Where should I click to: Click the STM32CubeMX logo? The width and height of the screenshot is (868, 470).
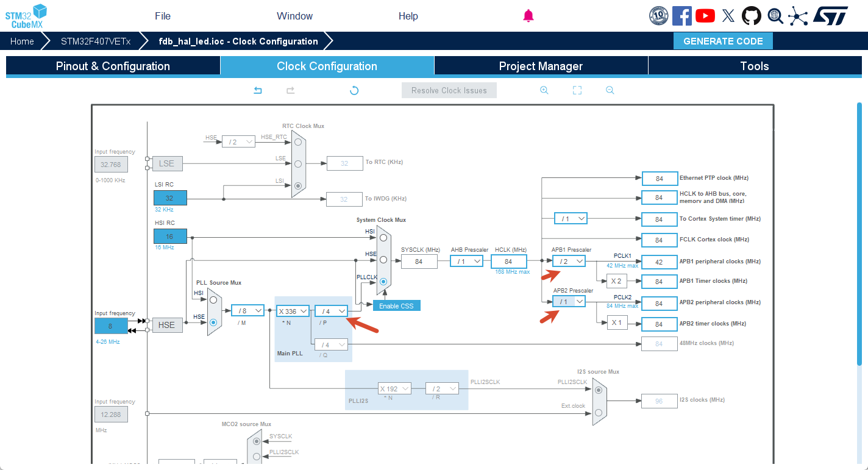tap(26, 15)
